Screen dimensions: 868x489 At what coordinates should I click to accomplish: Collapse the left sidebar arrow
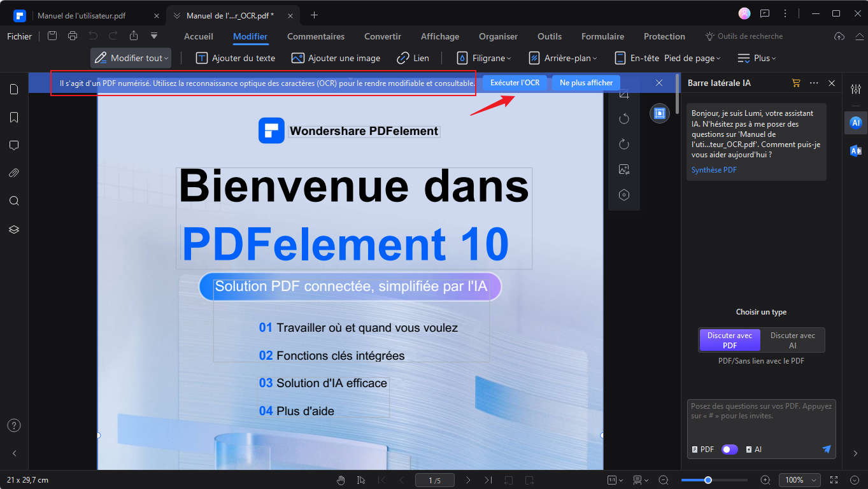pos(14,453)
